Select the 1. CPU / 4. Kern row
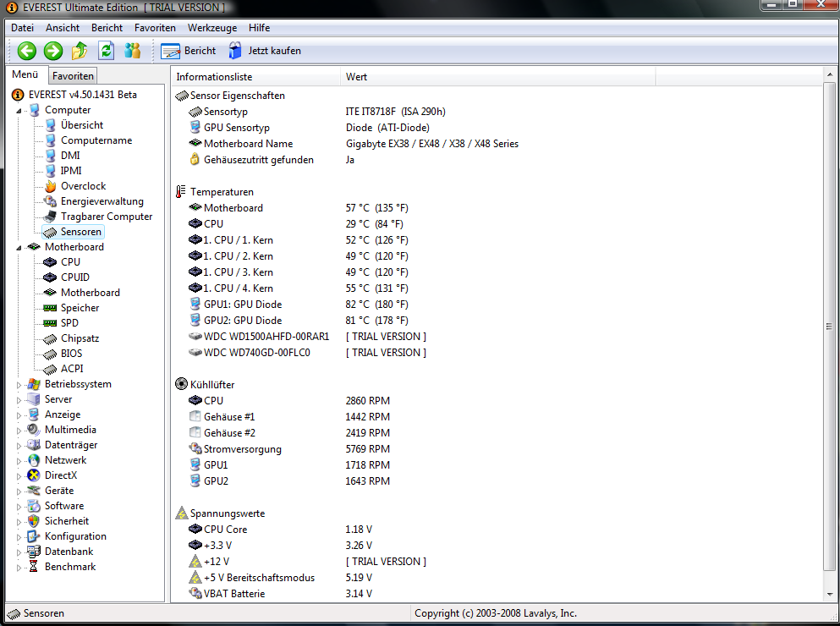840x626 pixels. coord(496,288)
